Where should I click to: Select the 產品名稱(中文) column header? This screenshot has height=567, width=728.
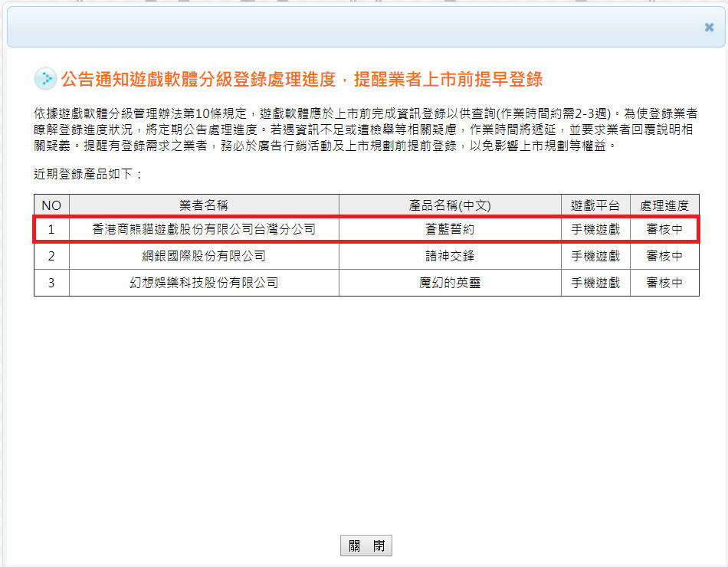click(x=450, y=205)
